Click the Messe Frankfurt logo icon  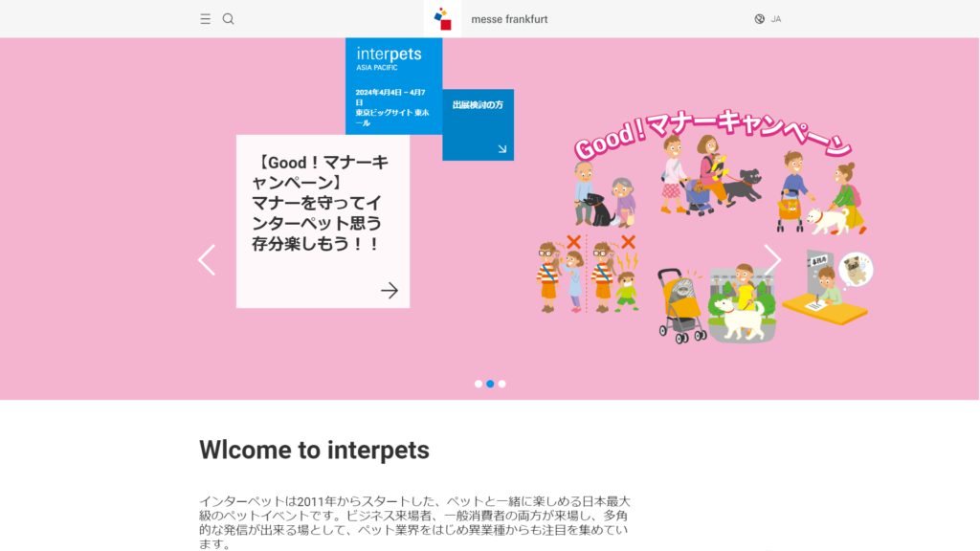point(442,19)
